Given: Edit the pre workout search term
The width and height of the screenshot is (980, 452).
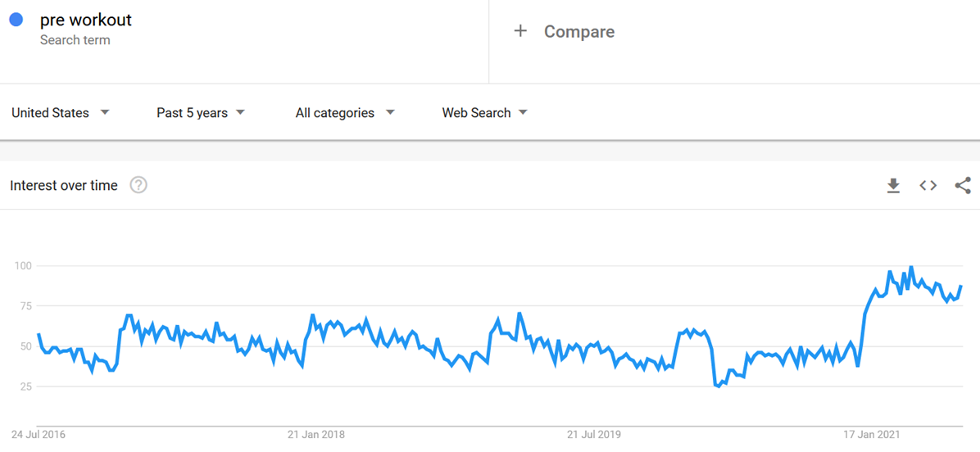Looking at the screenshot, I should (x=86, y=20).
